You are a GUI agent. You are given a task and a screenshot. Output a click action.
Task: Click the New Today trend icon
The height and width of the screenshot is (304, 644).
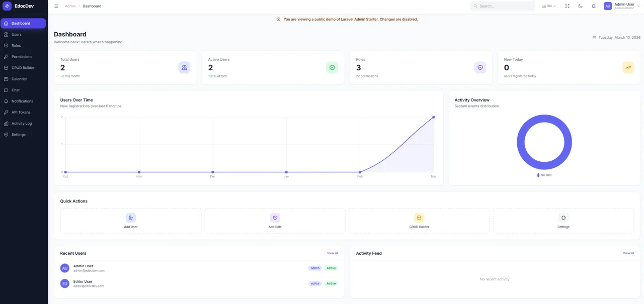click(628, 67)
